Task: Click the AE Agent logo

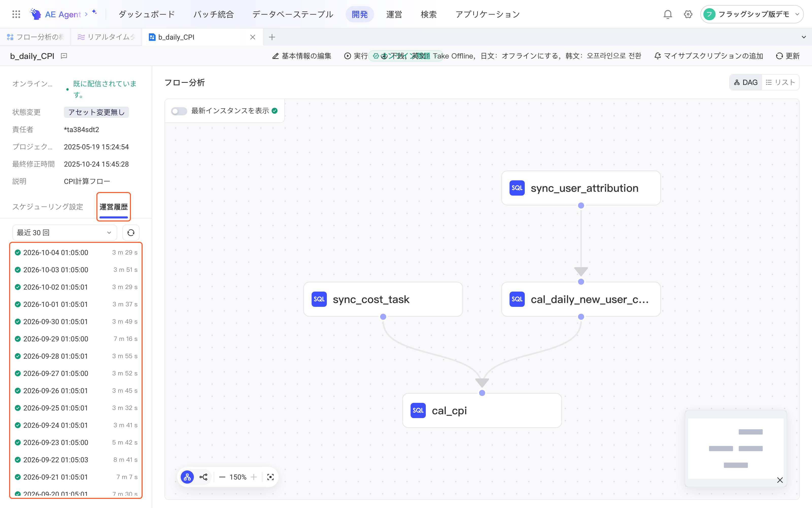Action: 55,14
